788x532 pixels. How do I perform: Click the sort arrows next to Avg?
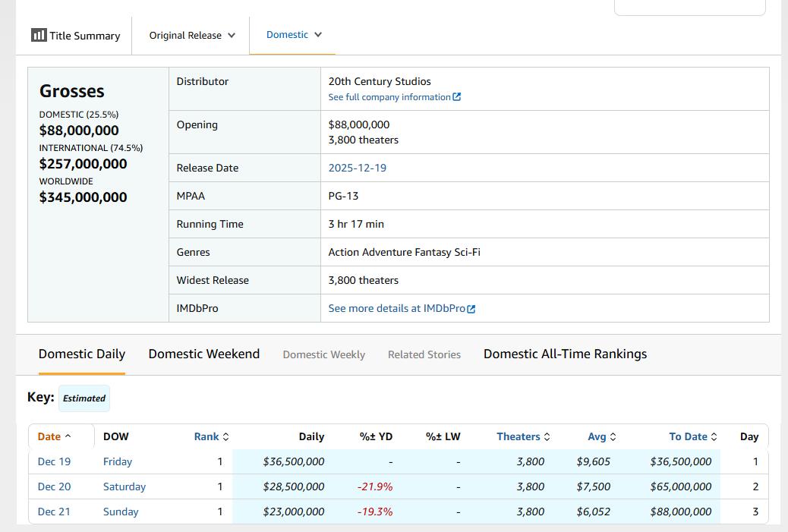click(x=613, y=436)
